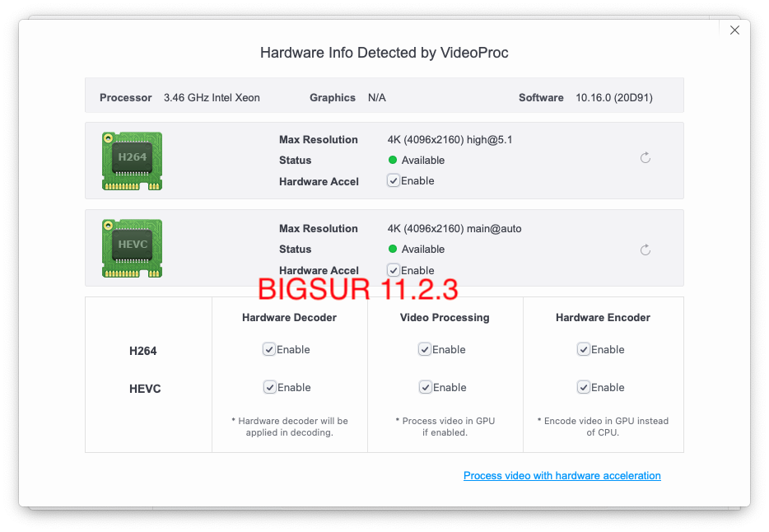Click the Graphics 'N/A' value

(376, 97)
